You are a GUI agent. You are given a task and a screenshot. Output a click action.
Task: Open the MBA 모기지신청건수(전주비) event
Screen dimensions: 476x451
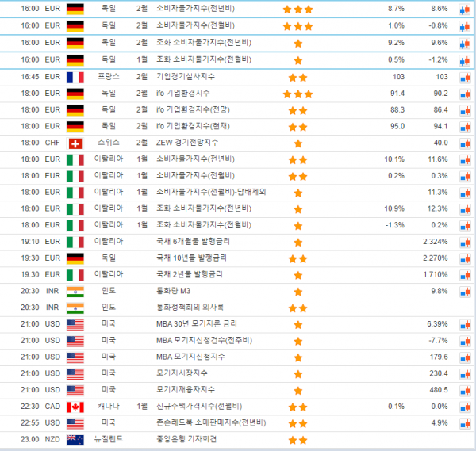202,341
